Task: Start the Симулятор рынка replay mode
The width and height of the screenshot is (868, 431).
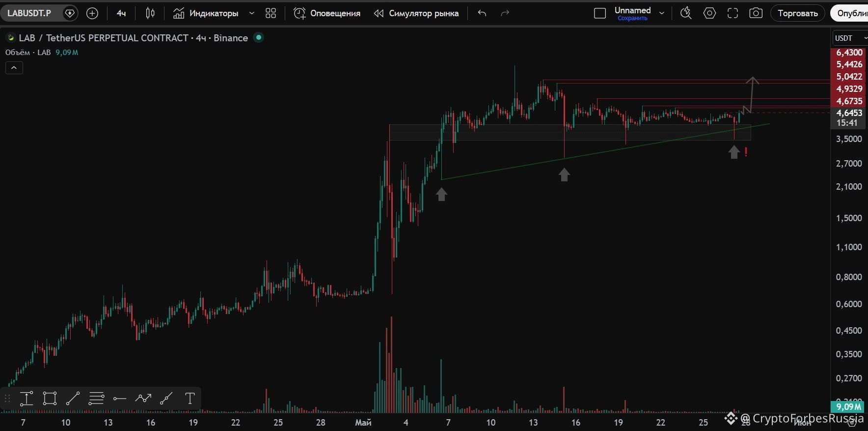Action: [416, 13]
